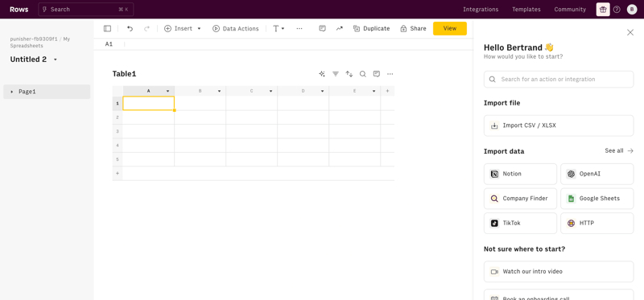The image size is (644, 300).
Task: Click the redo arrow icon
Action: 147,28
